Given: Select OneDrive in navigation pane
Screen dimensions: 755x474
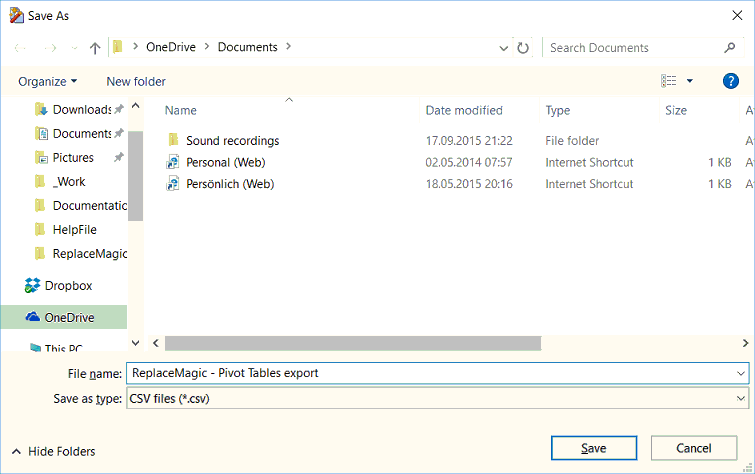Looking at the screenshot, I should (64, 317).
